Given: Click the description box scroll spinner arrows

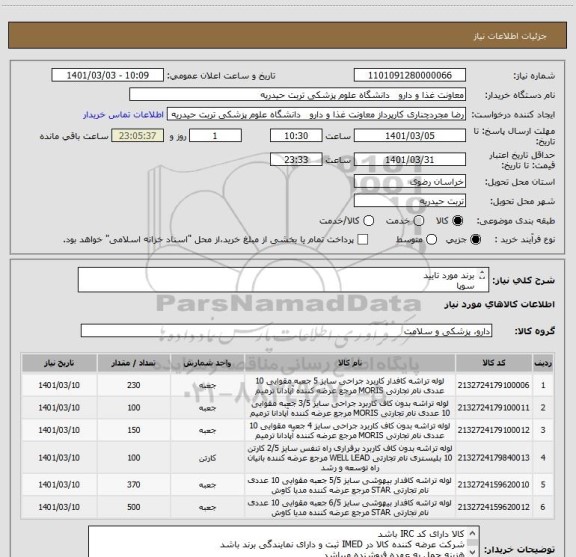Looking at the screenshot, I should (482, 275).
